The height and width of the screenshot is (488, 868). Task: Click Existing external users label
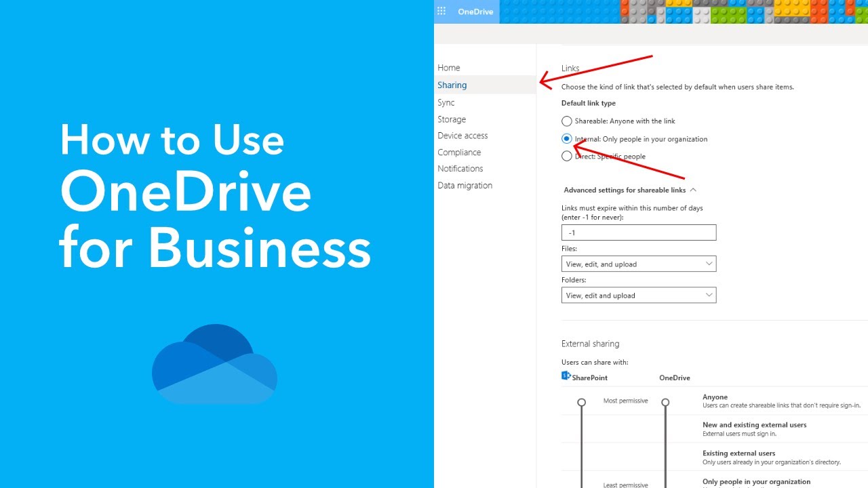coord(738,453)
